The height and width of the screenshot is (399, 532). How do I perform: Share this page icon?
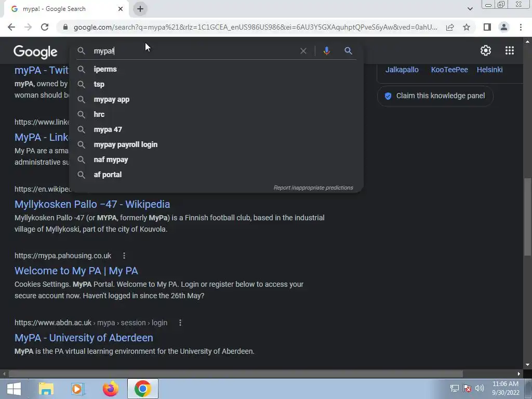(x=450, y=27)
